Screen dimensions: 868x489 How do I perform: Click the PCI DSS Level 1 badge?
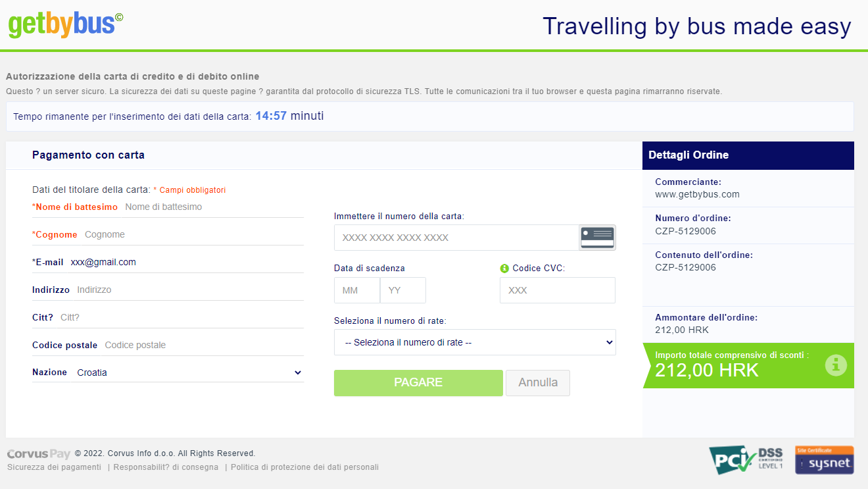click(x=746, y=459)
